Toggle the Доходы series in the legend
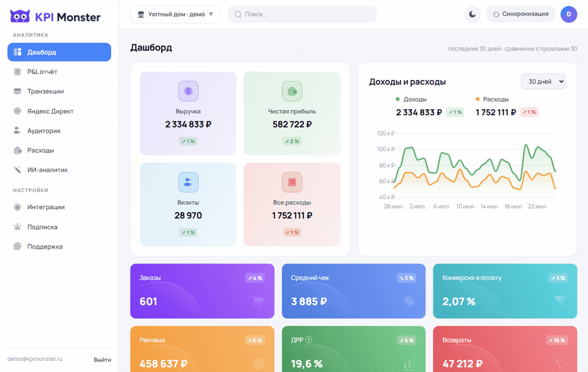 pyautogui.click(x=411, y=99)
